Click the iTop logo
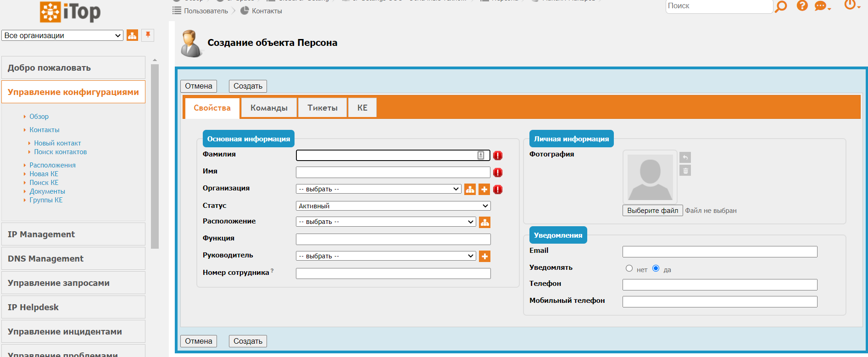 coord(70,11)
